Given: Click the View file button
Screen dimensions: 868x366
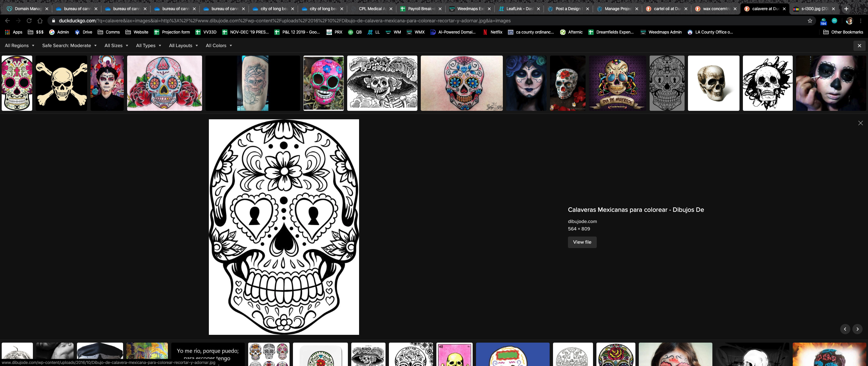Looking at the screenshot, I should click(582, 242).
